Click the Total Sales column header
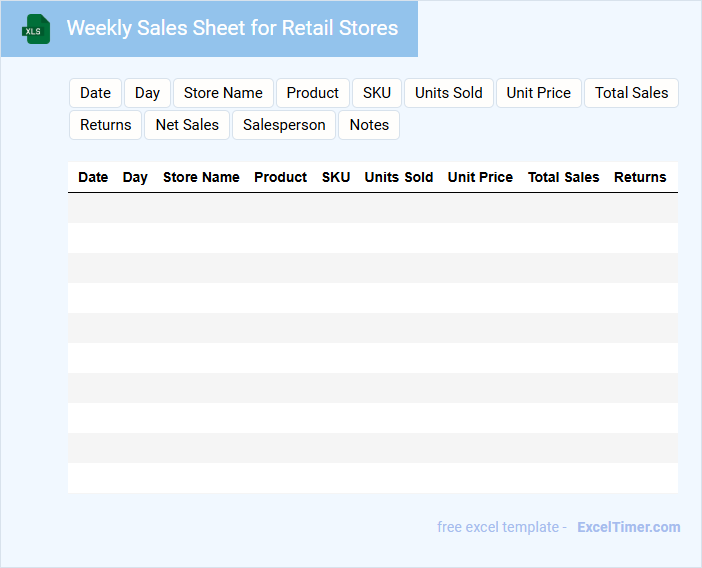 pyautogui.click(x=563, y=177)
